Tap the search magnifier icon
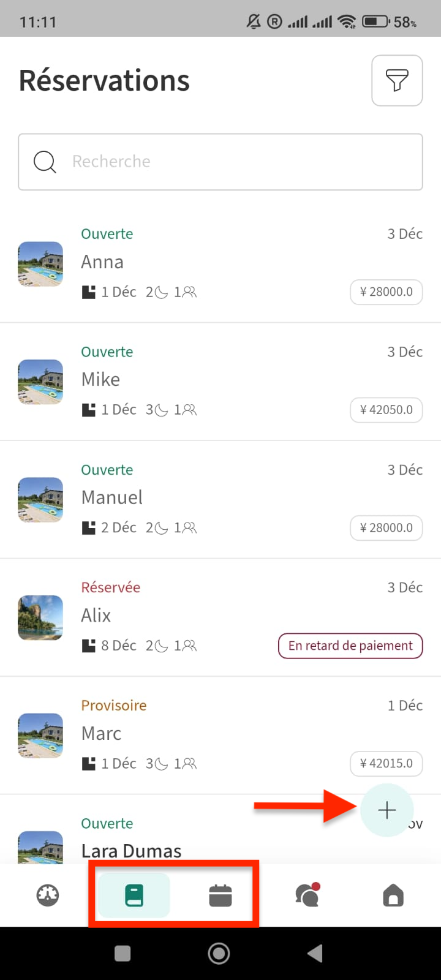The height and width of the screenshot is (980, 441). coord(45,162)
